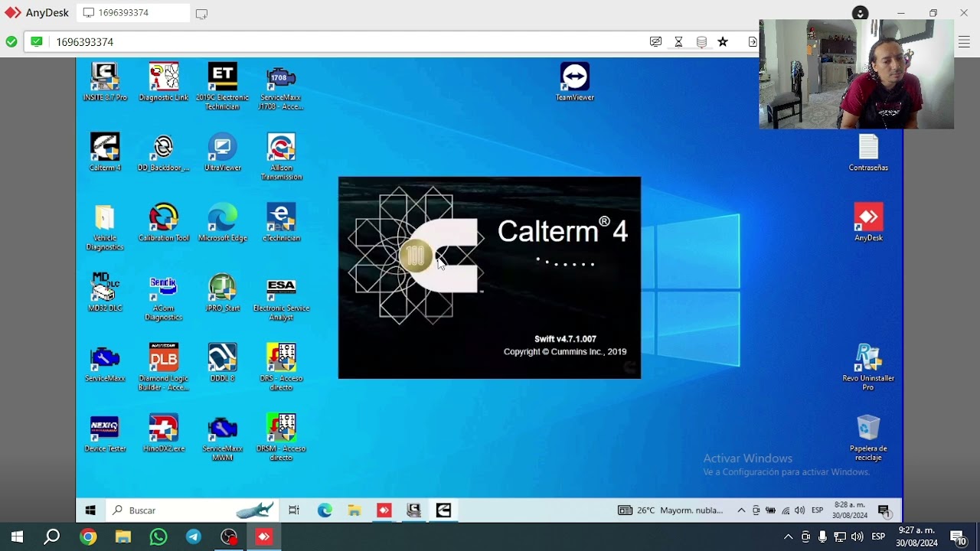The image size is (980, 551).
Task: Open the ServiceMaxx J1708 shortcut
Action: pos(281,86)
